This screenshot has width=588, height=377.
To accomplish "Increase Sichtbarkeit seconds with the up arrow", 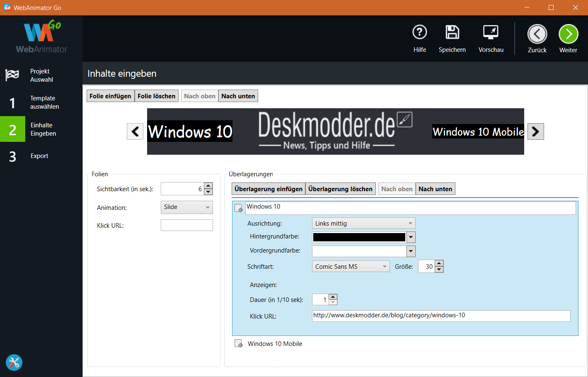I will click(x=208, y=186).
